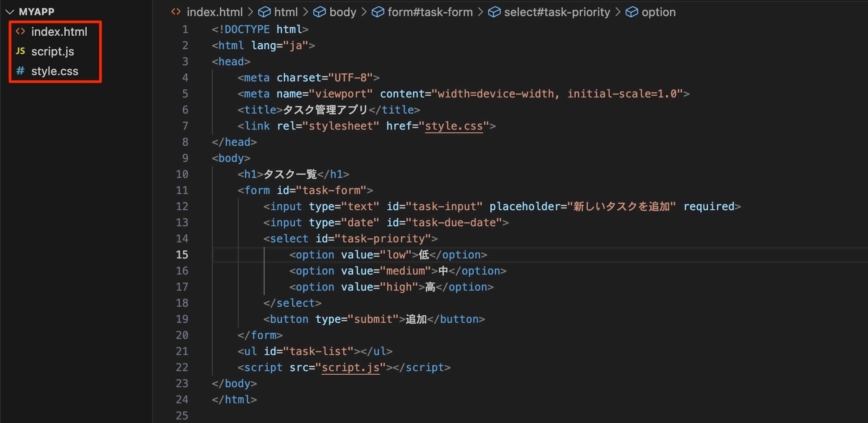Follow the script.js link in the code
Screen dimensions: 868x423
350,368
